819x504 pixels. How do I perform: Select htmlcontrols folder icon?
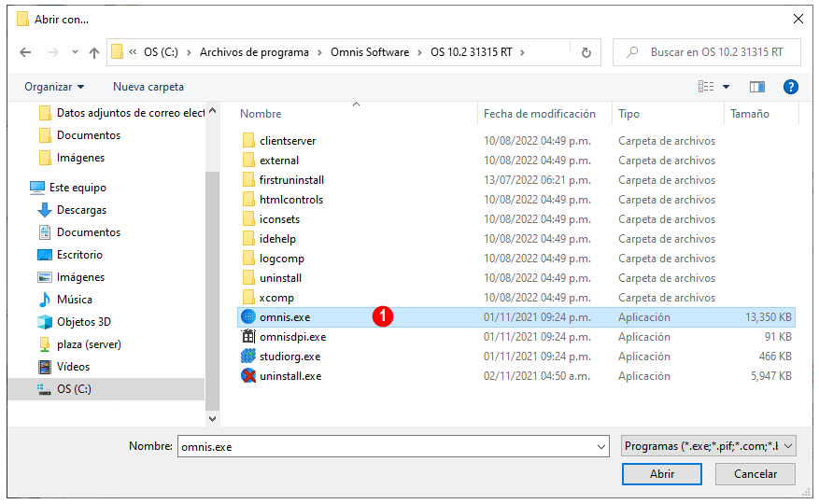tap(248, 200)
